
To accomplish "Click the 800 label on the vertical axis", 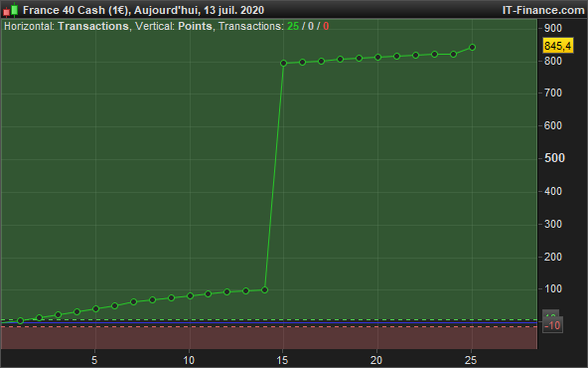I will coord(553,61).
